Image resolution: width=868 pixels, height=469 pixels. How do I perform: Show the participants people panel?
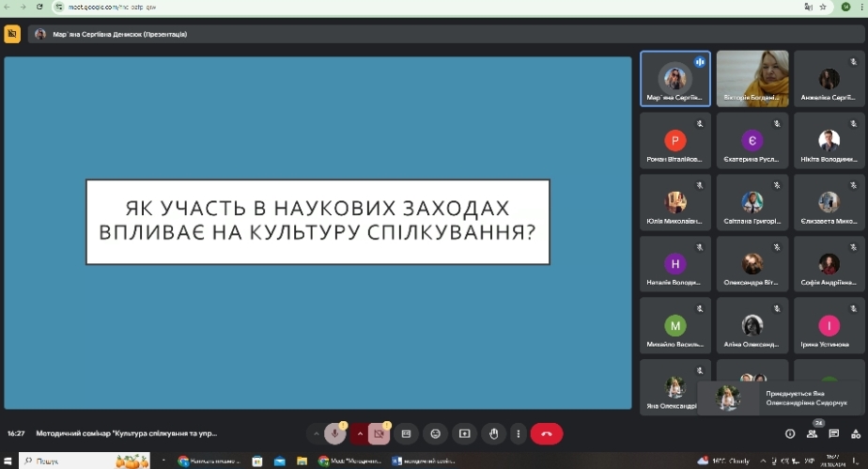point(813,433)
